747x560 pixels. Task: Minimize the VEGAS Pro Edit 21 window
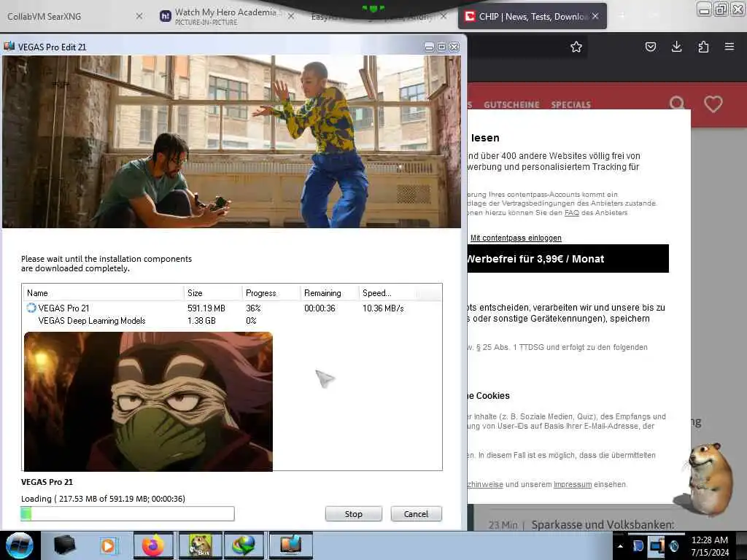tap(429, 47)
